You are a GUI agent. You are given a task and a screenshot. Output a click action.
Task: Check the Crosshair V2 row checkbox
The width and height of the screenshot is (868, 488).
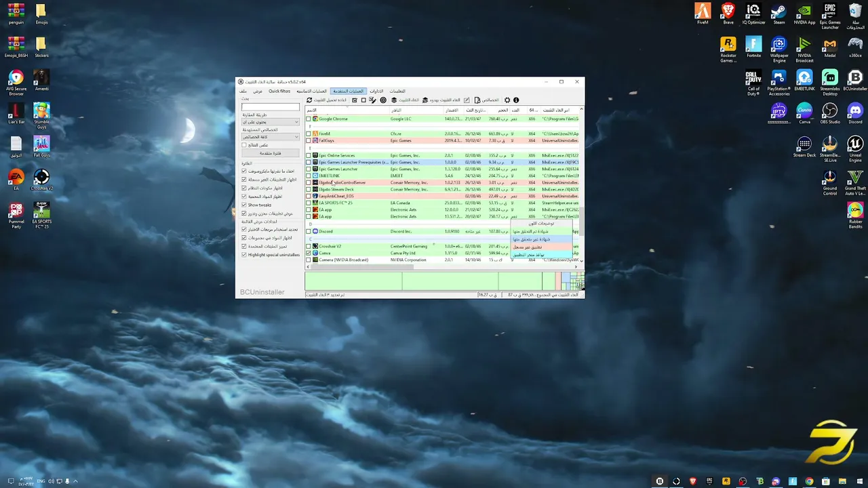pos(309,246)
